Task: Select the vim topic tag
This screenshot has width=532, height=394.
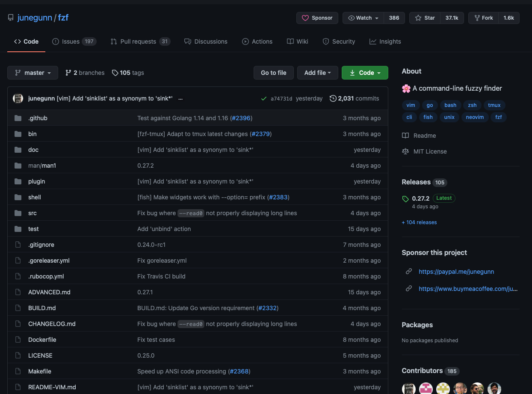Action: point(411,105)
